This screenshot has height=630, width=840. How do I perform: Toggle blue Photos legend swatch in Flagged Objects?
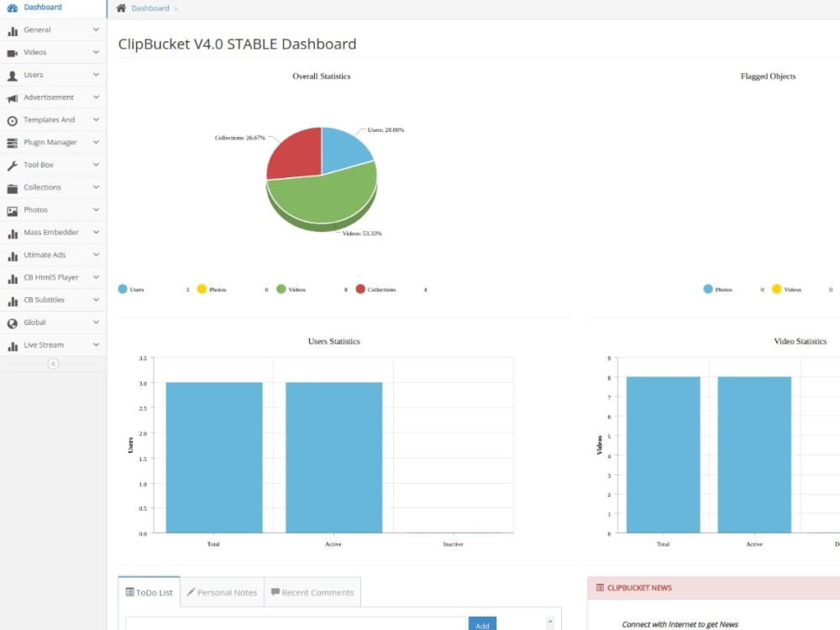click(708, 289)
